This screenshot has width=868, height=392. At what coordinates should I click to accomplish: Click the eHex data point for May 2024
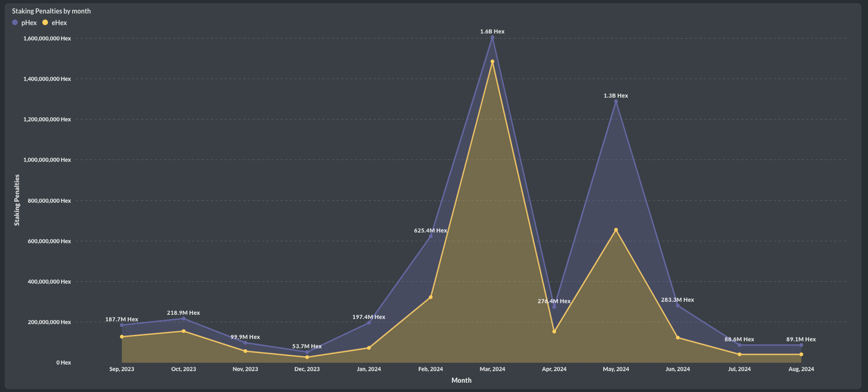(616, 230)
